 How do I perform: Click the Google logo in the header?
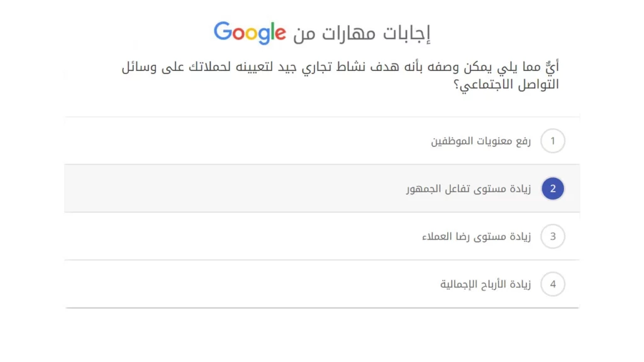[x=250, y=33]
